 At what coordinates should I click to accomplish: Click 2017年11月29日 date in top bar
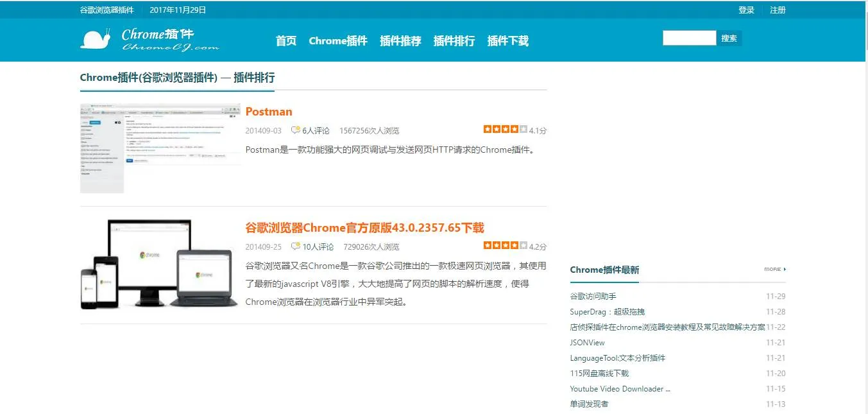pos(178,10)
